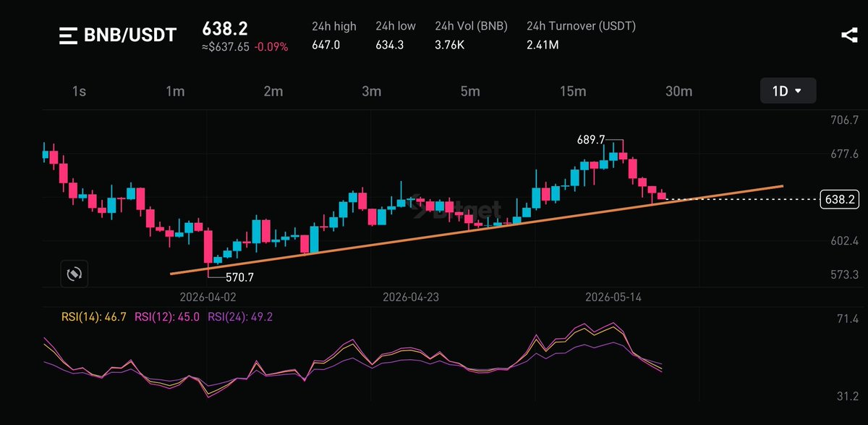Click the 602.4 price axis label
Screen dimensions: 868x425
(x=845, y=240)
